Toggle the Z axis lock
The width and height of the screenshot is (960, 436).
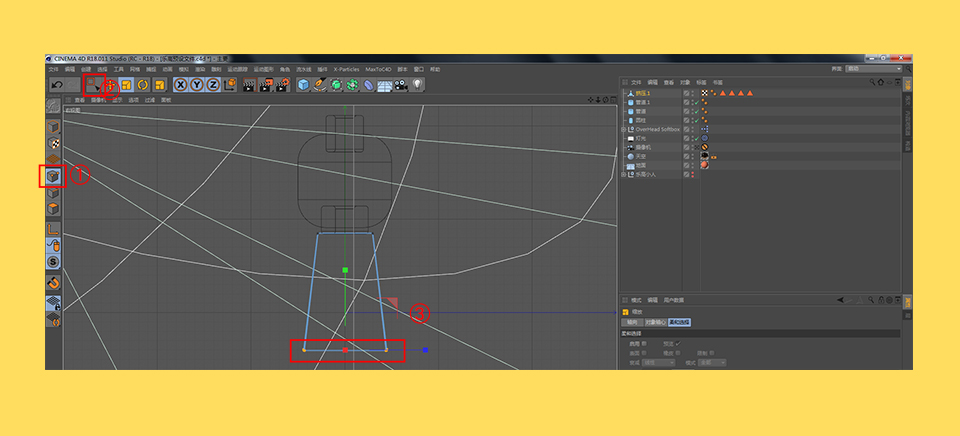coord(212,85)
